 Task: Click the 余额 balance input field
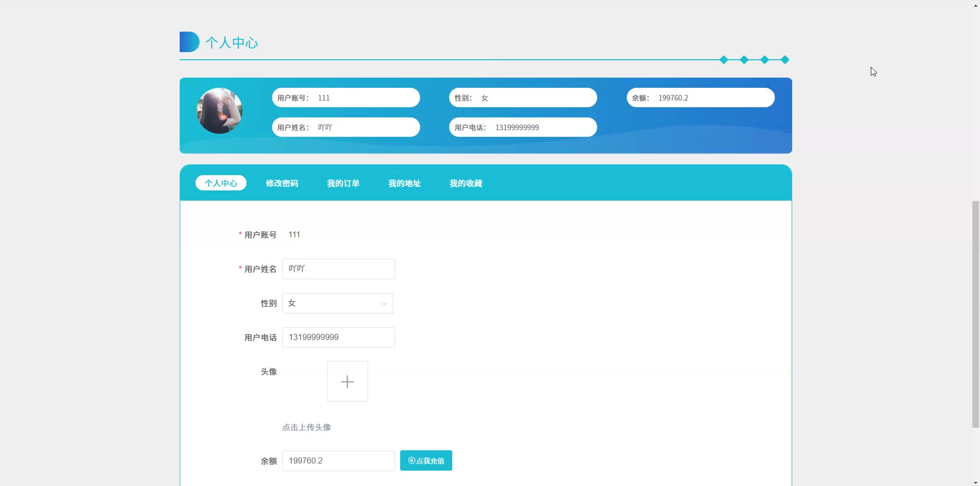click(x=338, y=461)
